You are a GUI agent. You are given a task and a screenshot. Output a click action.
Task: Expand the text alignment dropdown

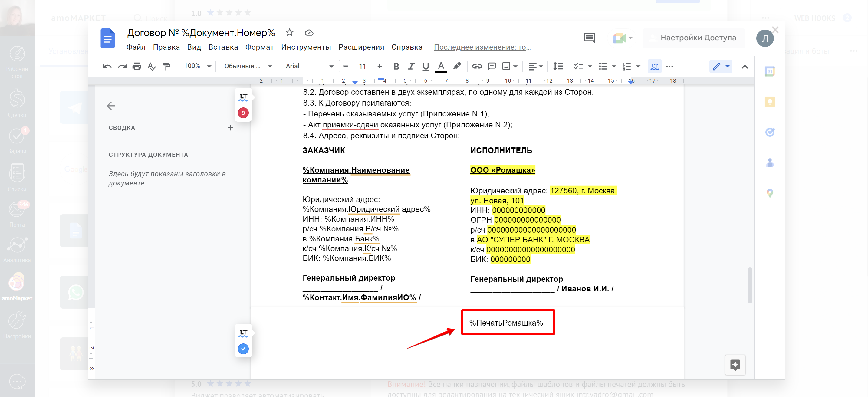(x=535, y=66)
